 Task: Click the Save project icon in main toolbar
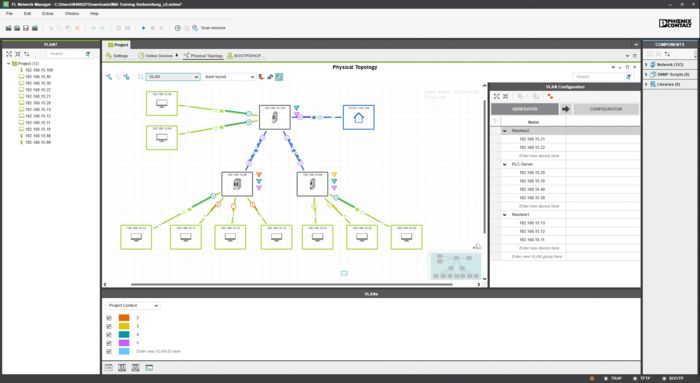[26, 28]
